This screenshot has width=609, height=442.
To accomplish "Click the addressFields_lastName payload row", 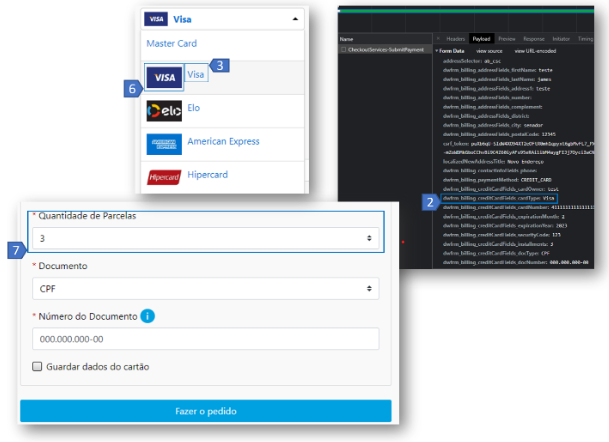I will tap(497, 79).
